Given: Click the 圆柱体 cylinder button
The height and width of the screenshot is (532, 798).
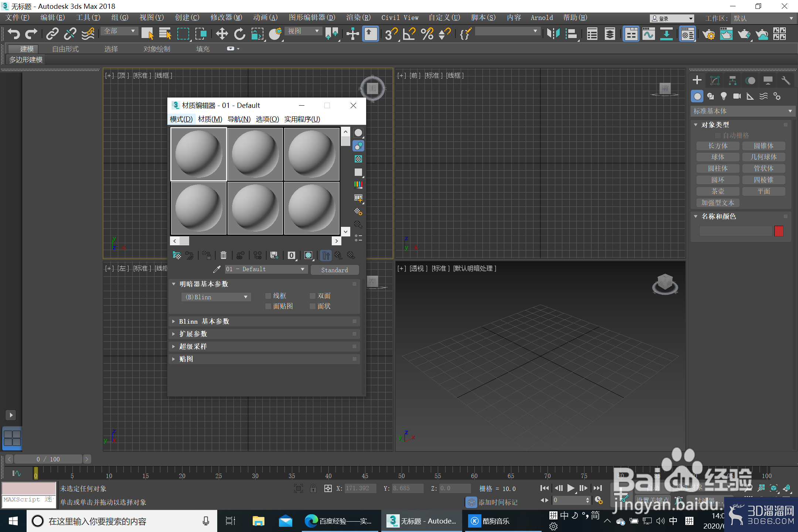Looking at the screenshot, I should [717, 168].
